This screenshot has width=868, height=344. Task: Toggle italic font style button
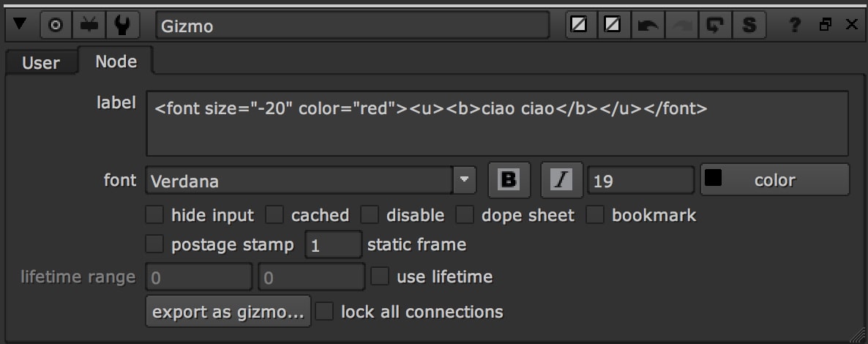[561, 180]
